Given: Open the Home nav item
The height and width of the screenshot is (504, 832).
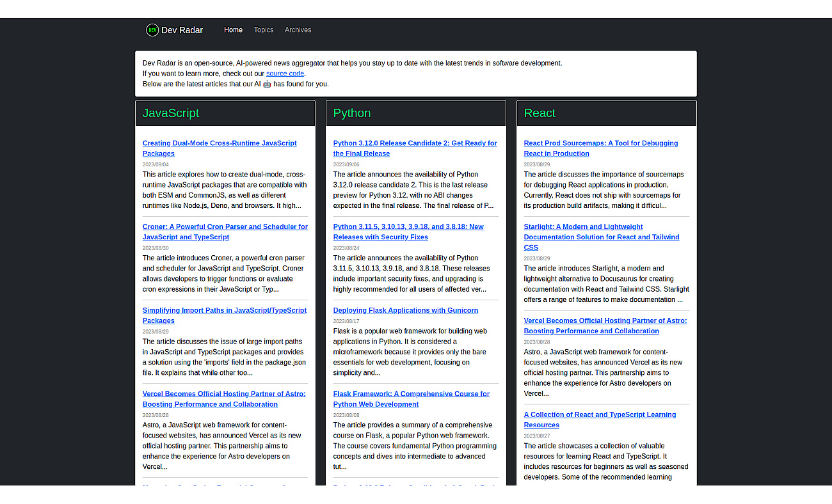Looking at the screenshot, I should (233, 30).
